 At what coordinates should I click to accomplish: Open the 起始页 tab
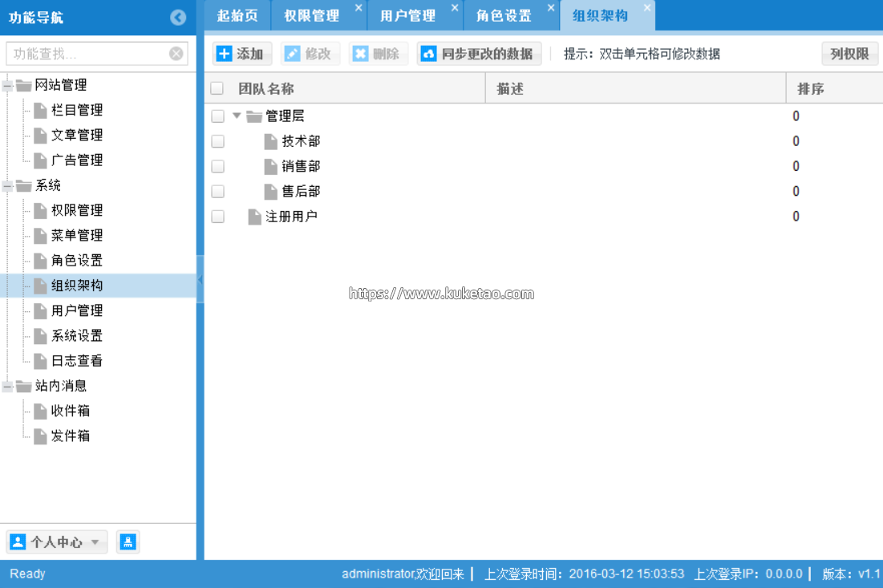(x=237, y=16)
